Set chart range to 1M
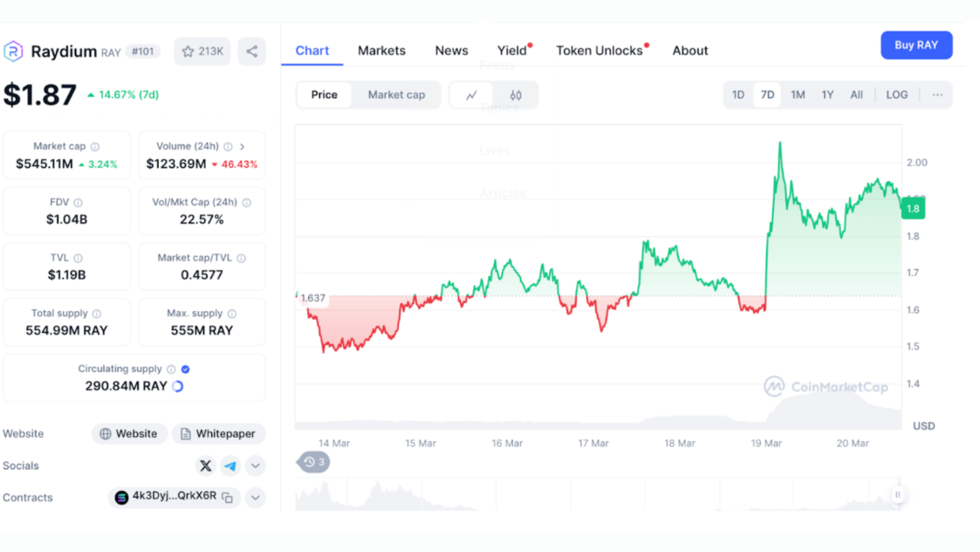980x552 pixels. pos(798,95)
